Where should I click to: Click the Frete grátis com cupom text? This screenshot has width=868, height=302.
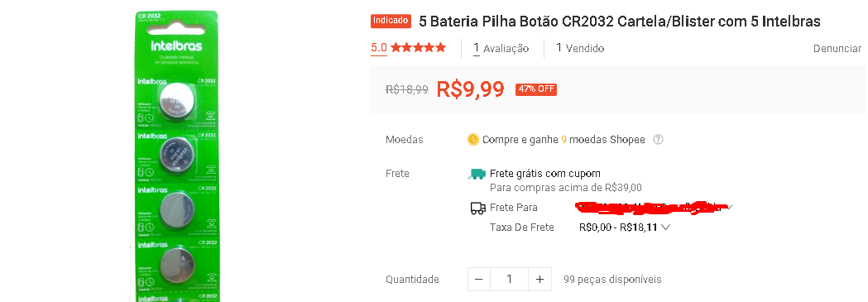(544, 174)
